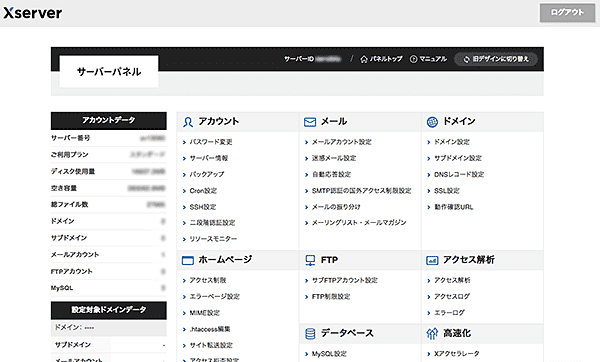Select the 空き容量 row
The height and width of the screenshot is (362, 600).
point(109,188)
